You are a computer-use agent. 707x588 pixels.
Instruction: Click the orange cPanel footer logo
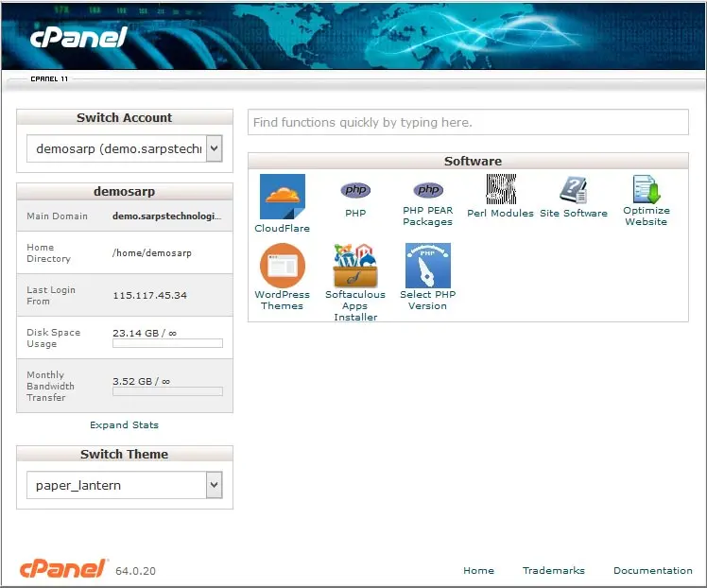[63, 568]
